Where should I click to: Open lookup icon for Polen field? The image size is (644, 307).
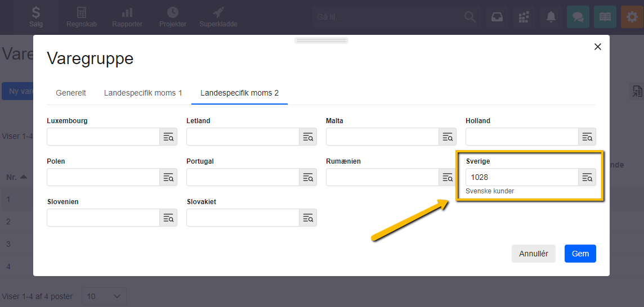click(168, 177)
